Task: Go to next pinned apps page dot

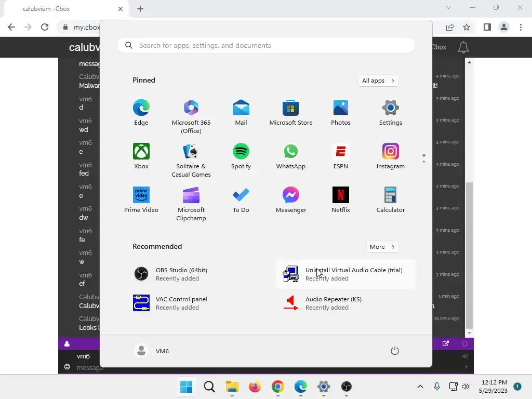Action: (424, 162)
